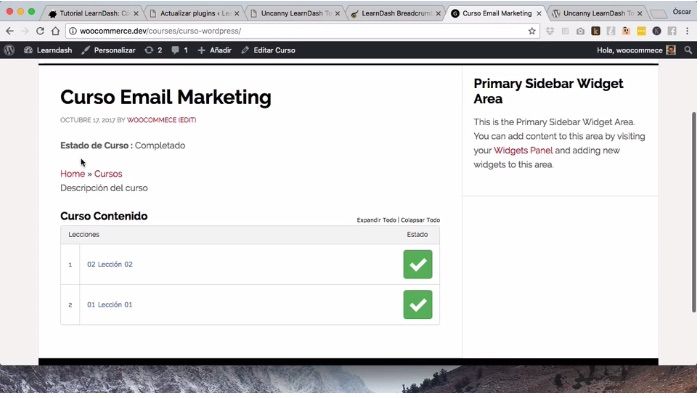This screenshot has width=700, height=398.
Task: Click the Primary Sidebar Widget Area heading
Action: (548, 91)
